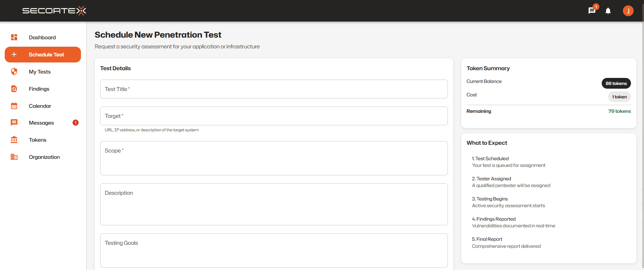Screen dimensions: 644x270
Task: Click the Organization building icon
Action: click(x=14, y=157)
